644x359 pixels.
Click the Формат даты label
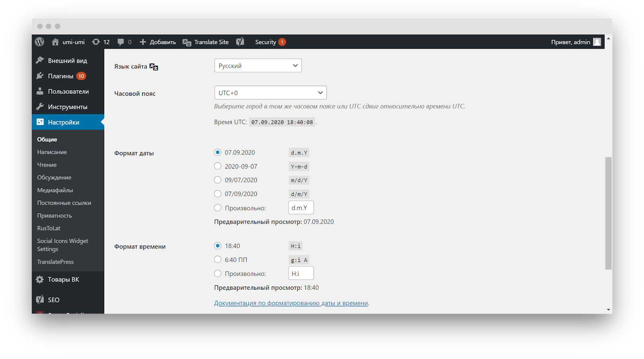click(134, 153)
